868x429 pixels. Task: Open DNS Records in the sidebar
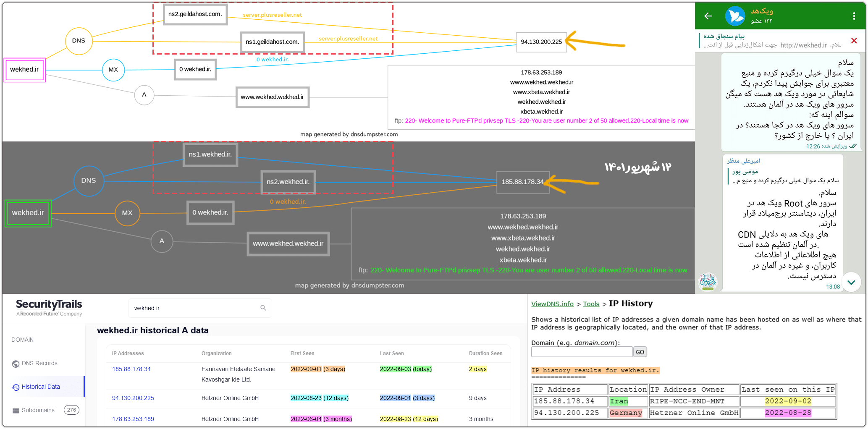(39, 363)
